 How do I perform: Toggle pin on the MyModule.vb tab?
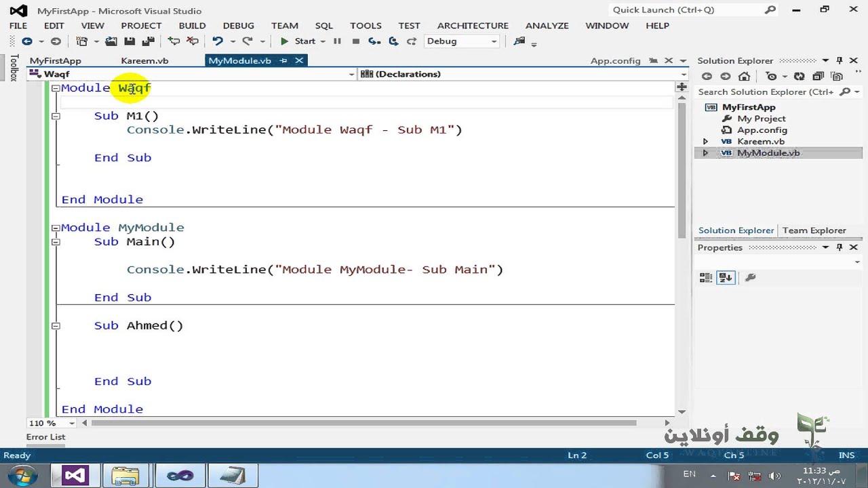click(x=283, y=60)
